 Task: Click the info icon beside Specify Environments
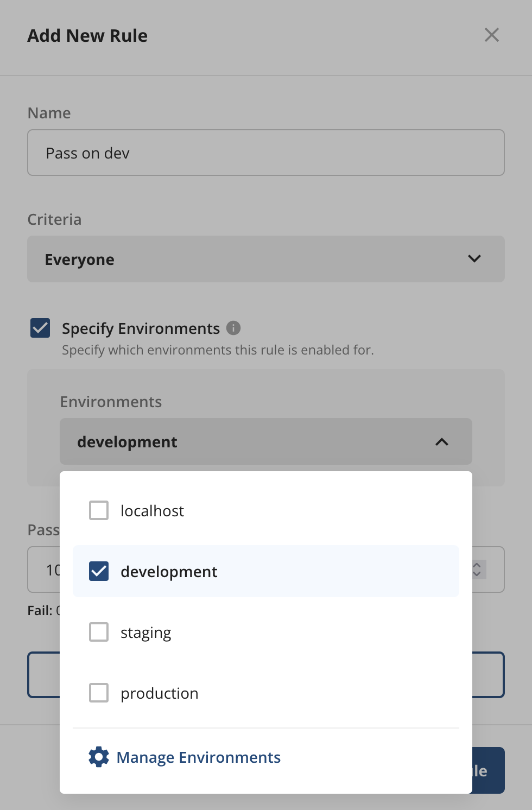pos(233,328)
